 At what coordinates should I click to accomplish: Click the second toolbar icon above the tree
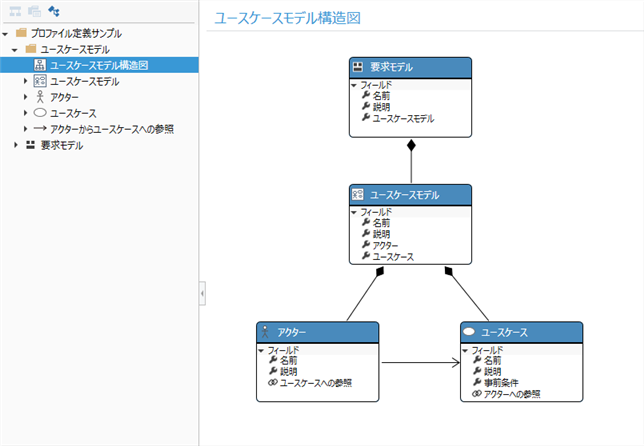[x=33, y=11]
